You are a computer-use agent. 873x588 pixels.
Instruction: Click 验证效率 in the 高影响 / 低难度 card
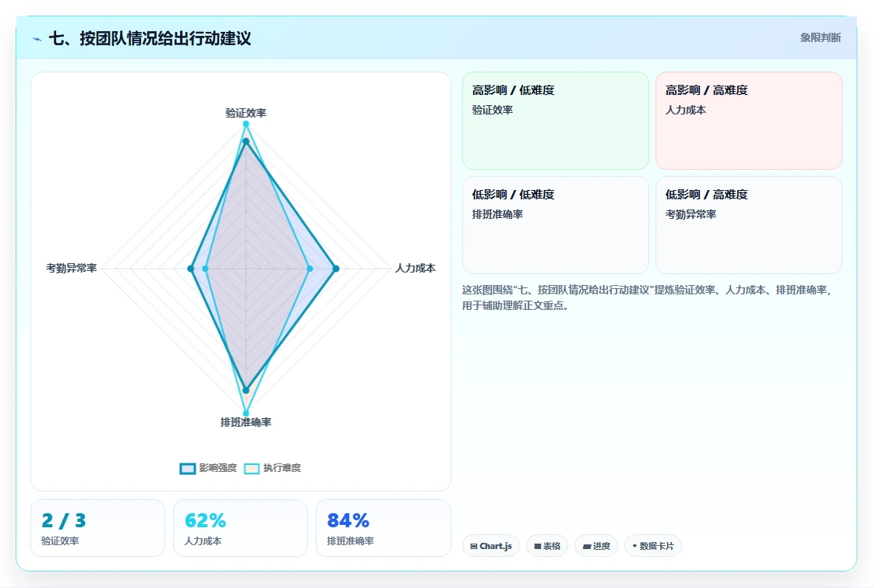point(493,110)
